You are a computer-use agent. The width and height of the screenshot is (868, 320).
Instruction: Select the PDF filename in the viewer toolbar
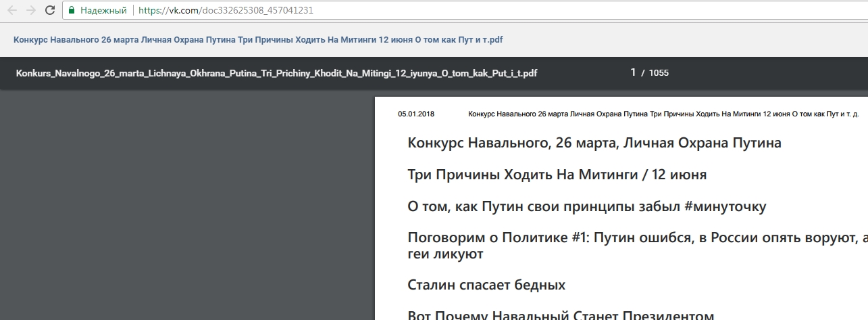277,73
